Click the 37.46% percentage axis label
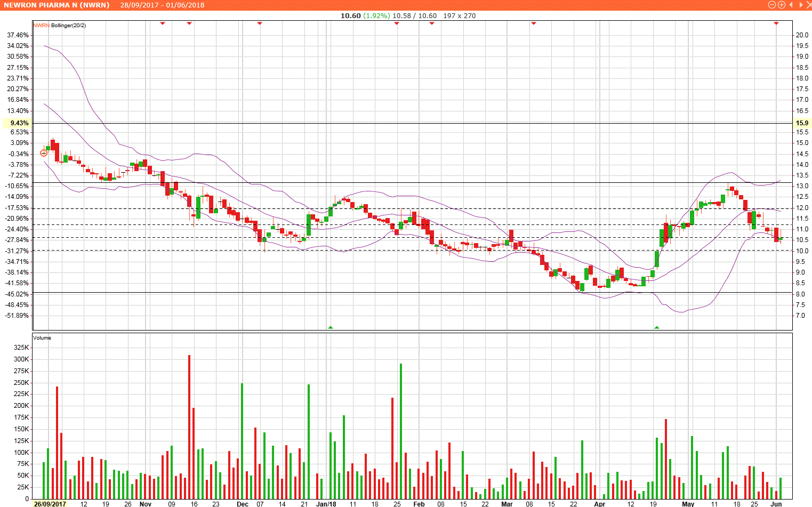Viewport: 812px width, 507px height. pos(18,35)
